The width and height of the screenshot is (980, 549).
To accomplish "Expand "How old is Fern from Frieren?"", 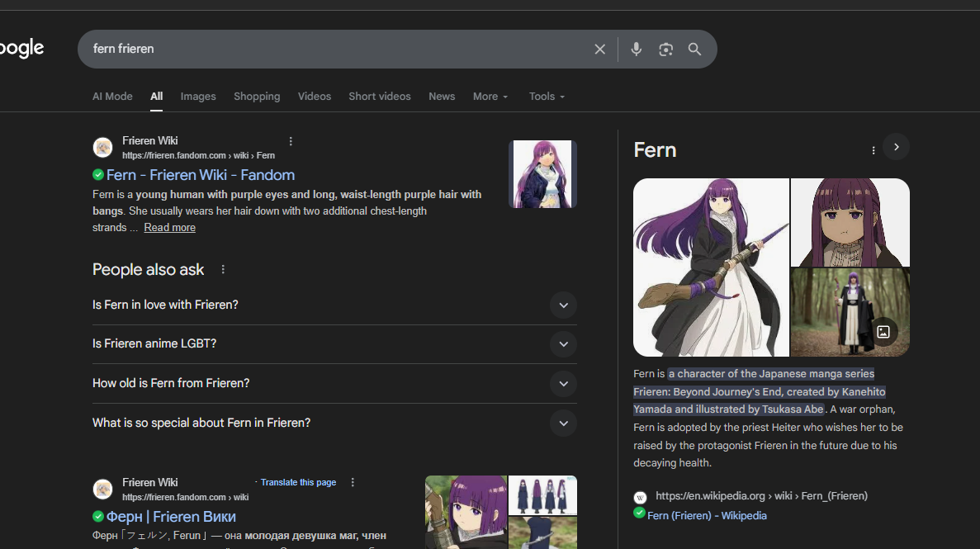I will coord(334,383).
